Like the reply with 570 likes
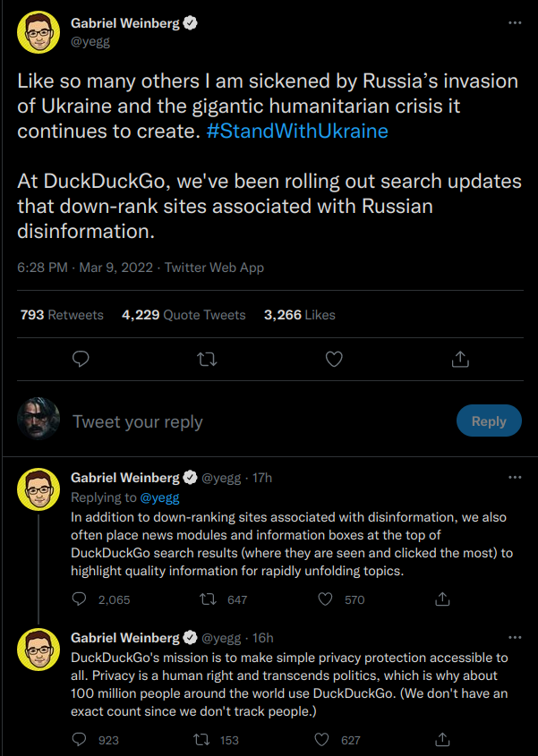 click(x=324, y=599)
